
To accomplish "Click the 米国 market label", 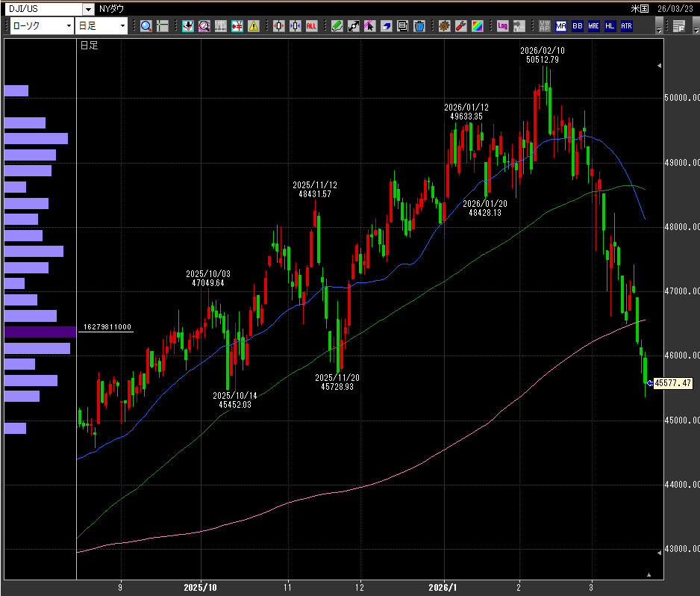I will point(640,9).
